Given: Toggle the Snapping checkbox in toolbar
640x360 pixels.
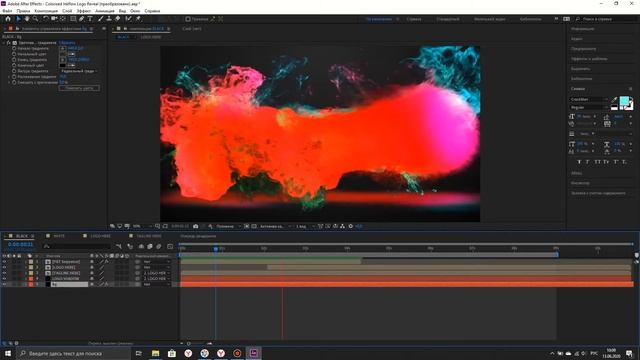Looking at the screenshot, I should point(188,19).
